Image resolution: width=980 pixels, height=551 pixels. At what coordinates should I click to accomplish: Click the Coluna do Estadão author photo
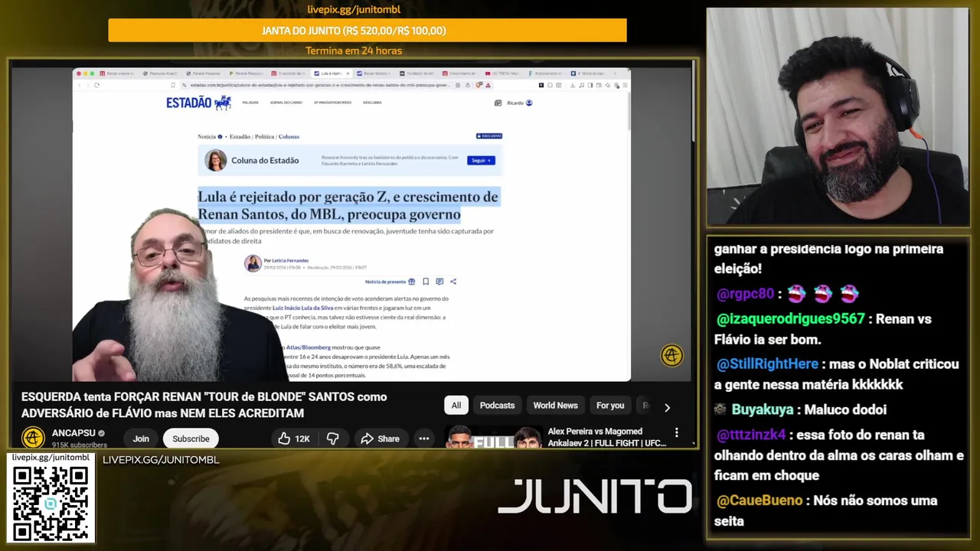(x=215, y=161)
